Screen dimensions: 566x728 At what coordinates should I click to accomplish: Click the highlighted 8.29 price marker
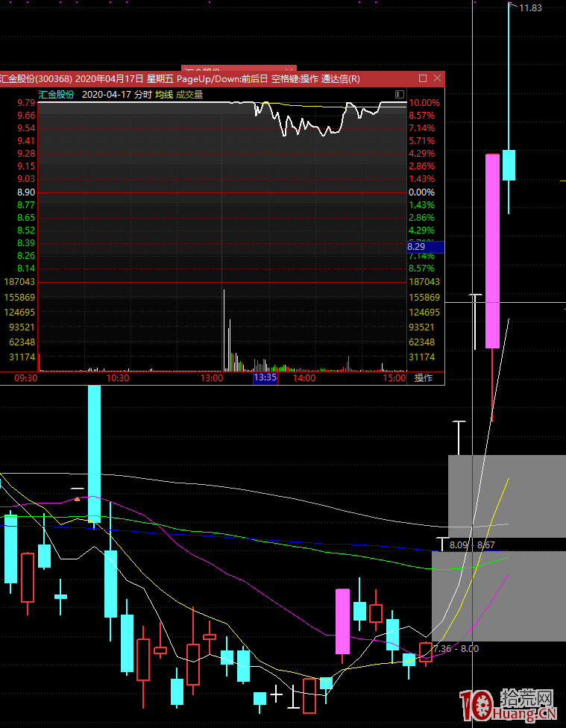[425, 246]
